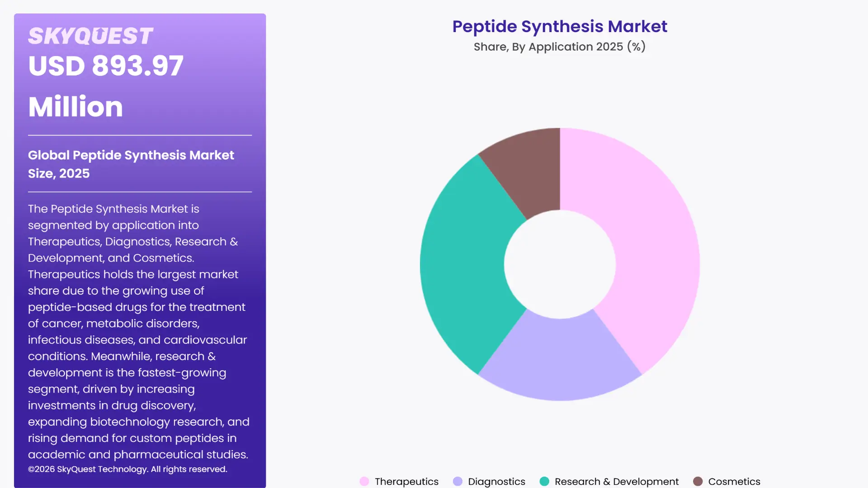Toggle the Research & Development legend label
This screenshot has width=868, height=488.
point(617,482)
